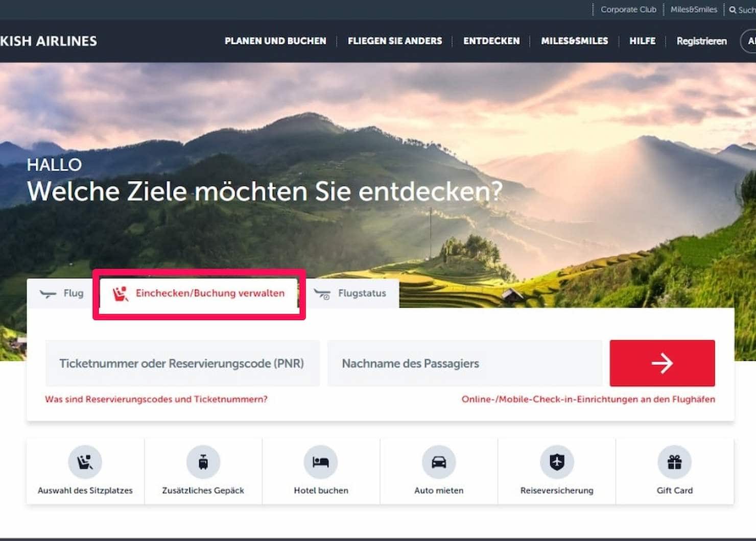Open Online-/Mobile-Check-in-Einrichtungen link

tap(588, 399)
